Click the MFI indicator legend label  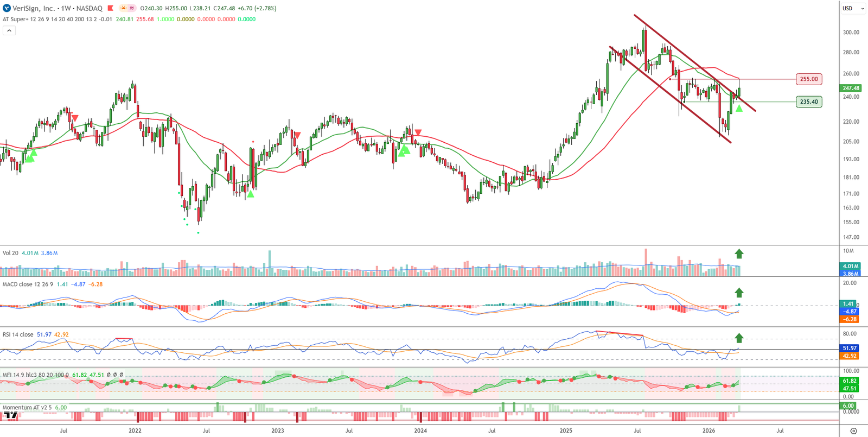click(8, 375)
